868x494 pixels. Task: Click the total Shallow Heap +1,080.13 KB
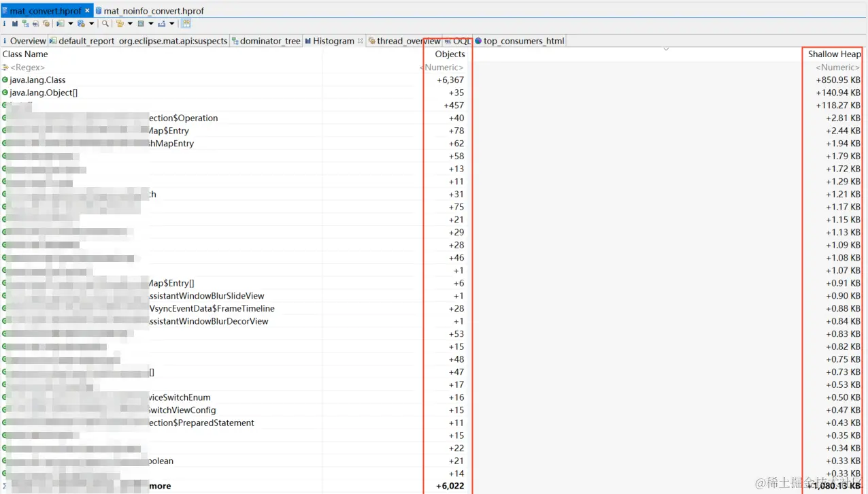click(x=834, y=487)
